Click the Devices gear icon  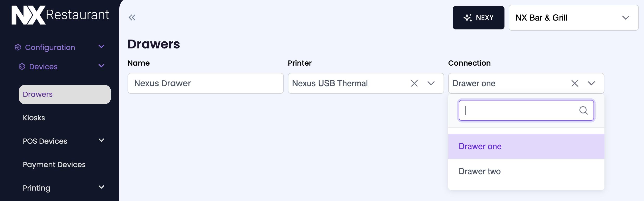22,66
